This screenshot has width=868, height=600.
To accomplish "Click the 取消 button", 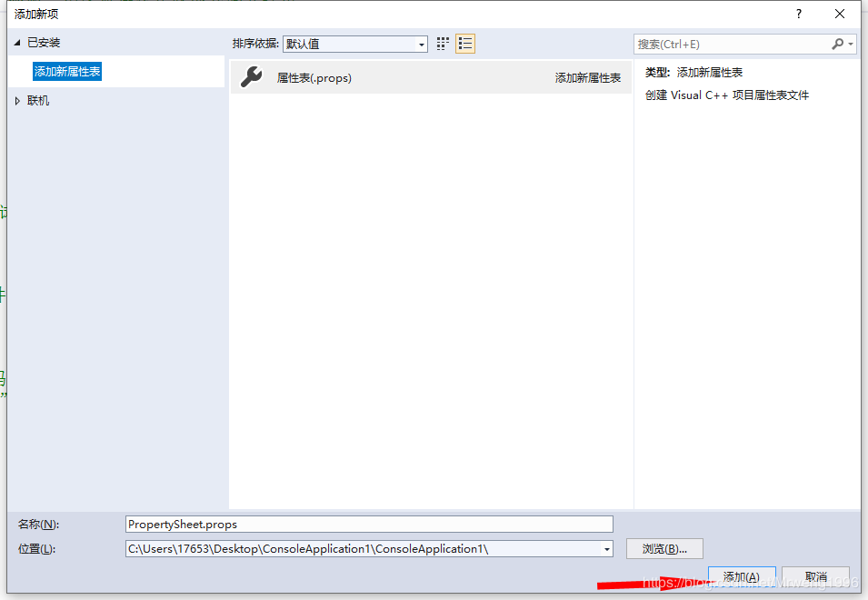I will pos(815,577).
